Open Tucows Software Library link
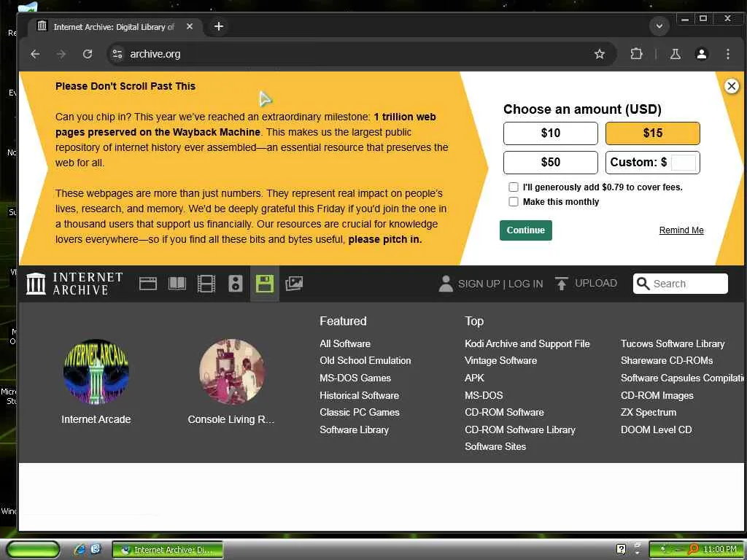 pyautogui.click(x=672, y=344)
